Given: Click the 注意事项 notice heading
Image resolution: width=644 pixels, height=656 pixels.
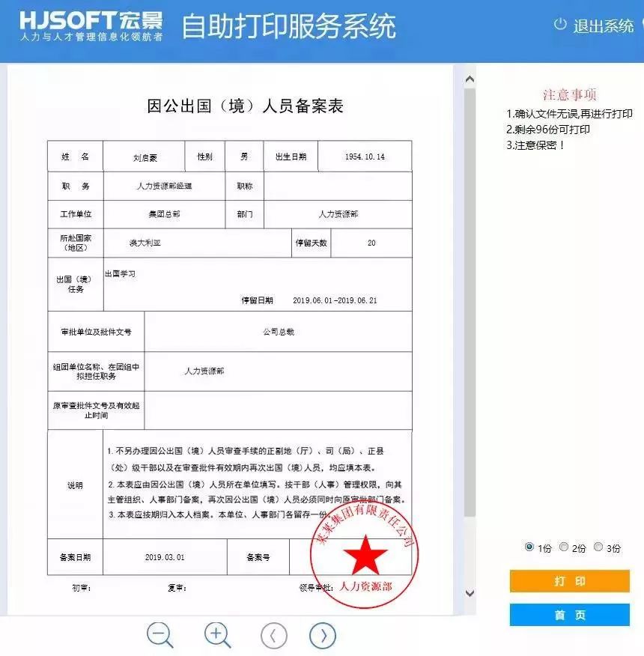Looking at the screenshot, I should click(569, 93).
